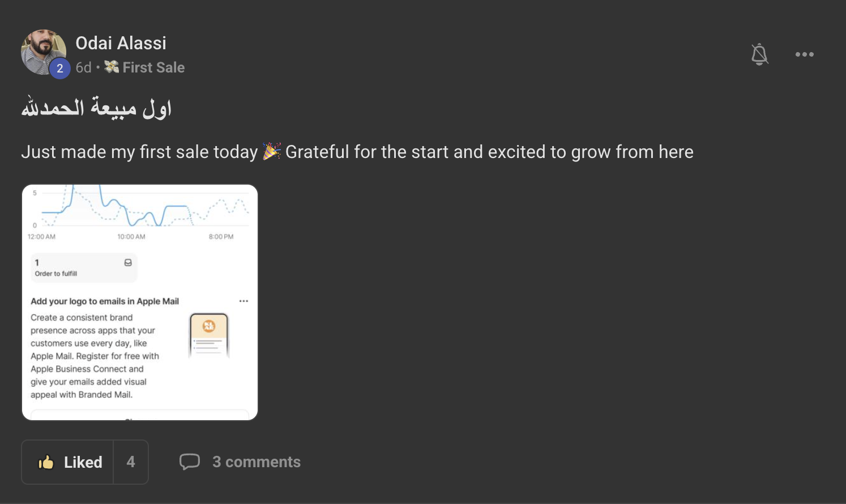The height and width of the screenshot is (504, 846).
Task: Open the post's three-dot options menu
Action: point(804,54)
